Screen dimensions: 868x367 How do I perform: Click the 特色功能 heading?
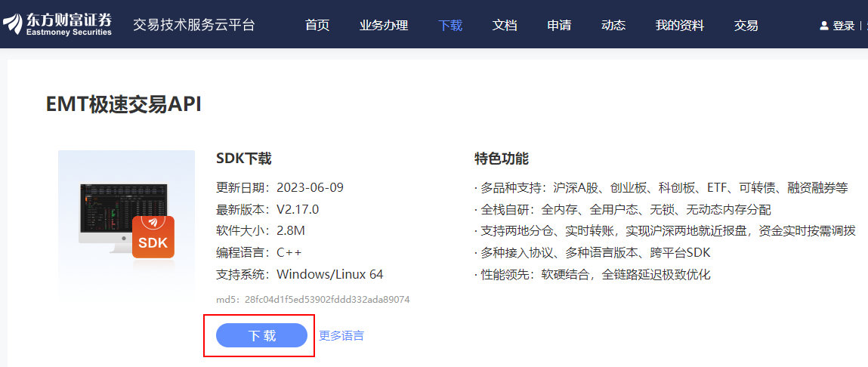(502, 159)
